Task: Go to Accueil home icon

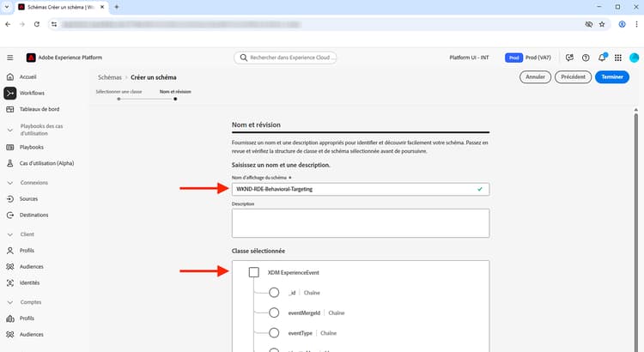Action: [x=10, y=76]
